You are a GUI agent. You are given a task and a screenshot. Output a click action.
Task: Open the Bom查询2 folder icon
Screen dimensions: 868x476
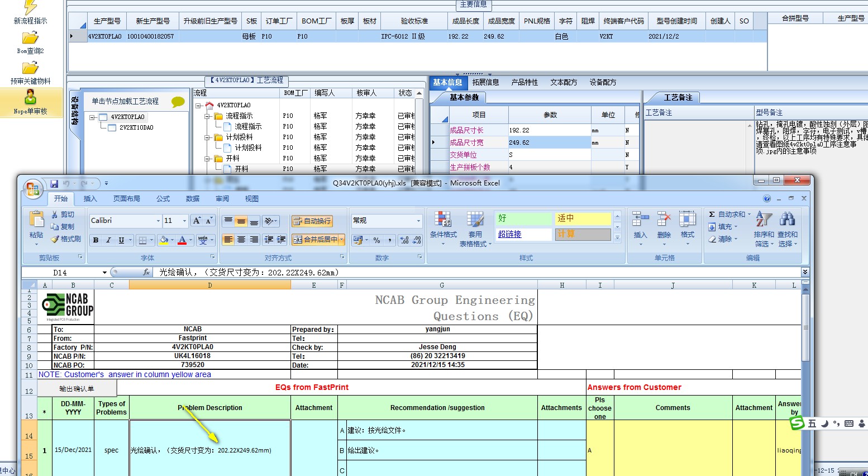(x=30, y=38)
